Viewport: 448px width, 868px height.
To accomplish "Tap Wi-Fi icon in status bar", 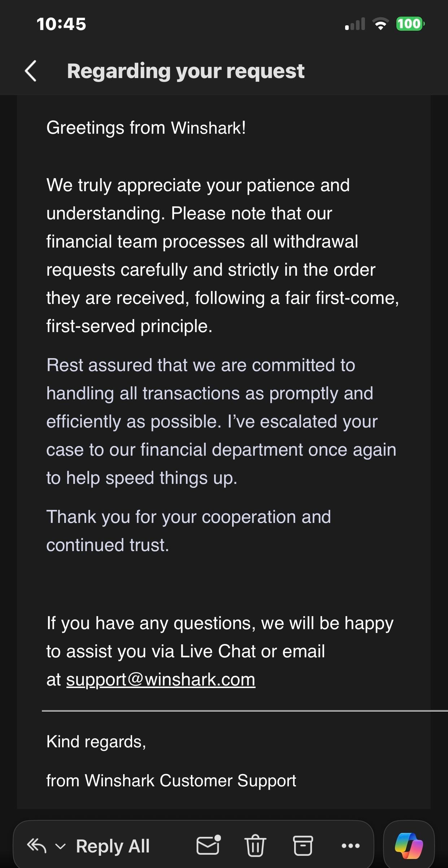I will click(380, 24).
